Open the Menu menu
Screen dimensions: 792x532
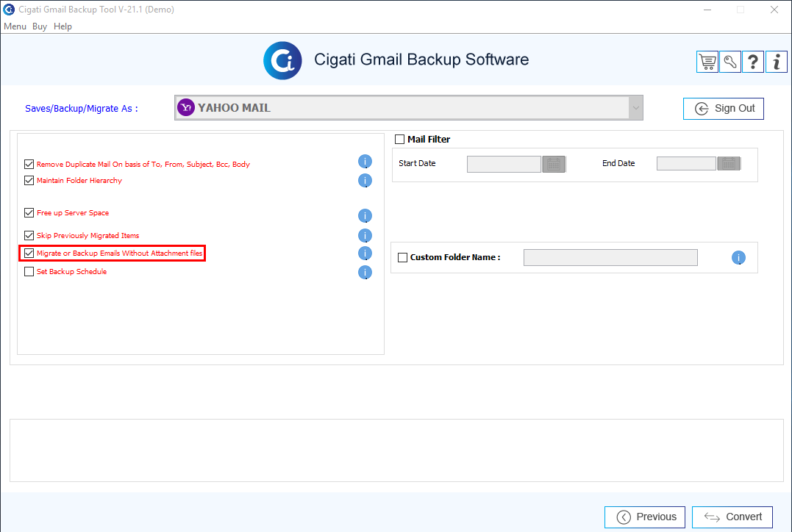(15, 26)
